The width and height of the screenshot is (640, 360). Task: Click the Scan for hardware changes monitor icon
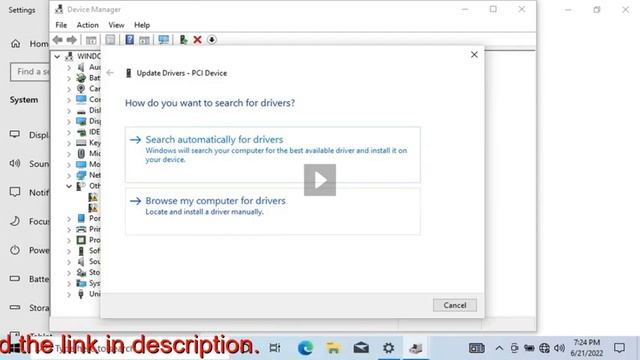click(164, 40)
